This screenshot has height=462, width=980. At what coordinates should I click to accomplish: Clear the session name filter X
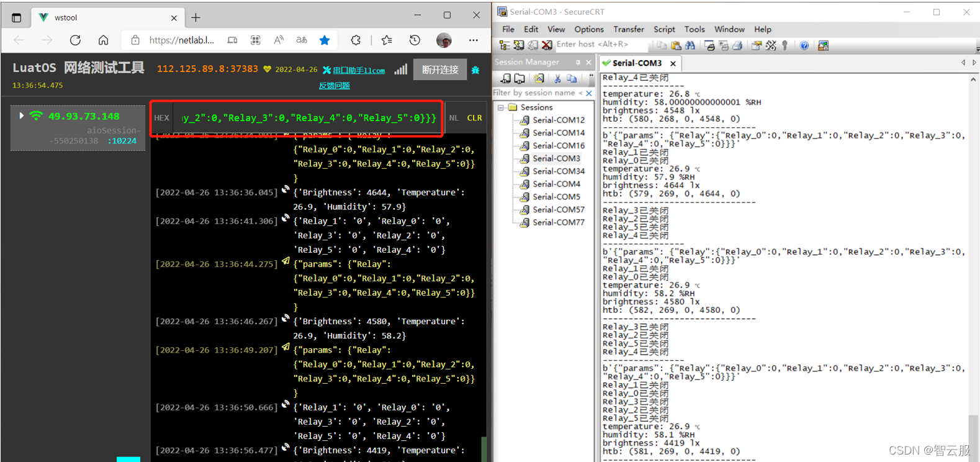pos(589,93)
